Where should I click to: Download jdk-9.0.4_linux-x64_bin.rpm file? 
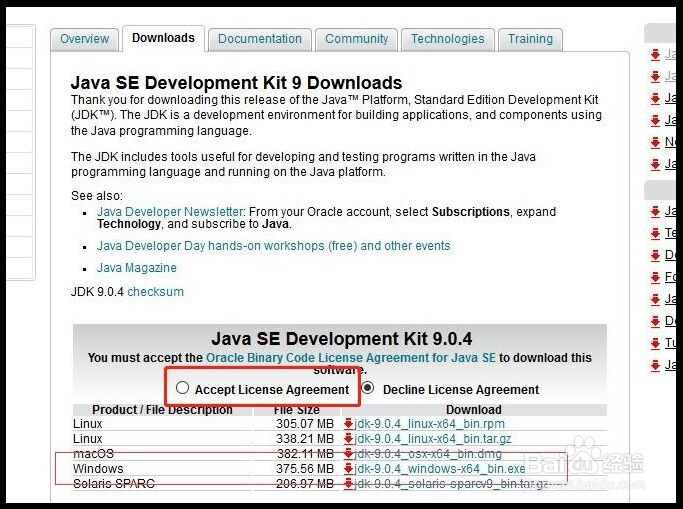pyautogui.click(x=429, y=424)
